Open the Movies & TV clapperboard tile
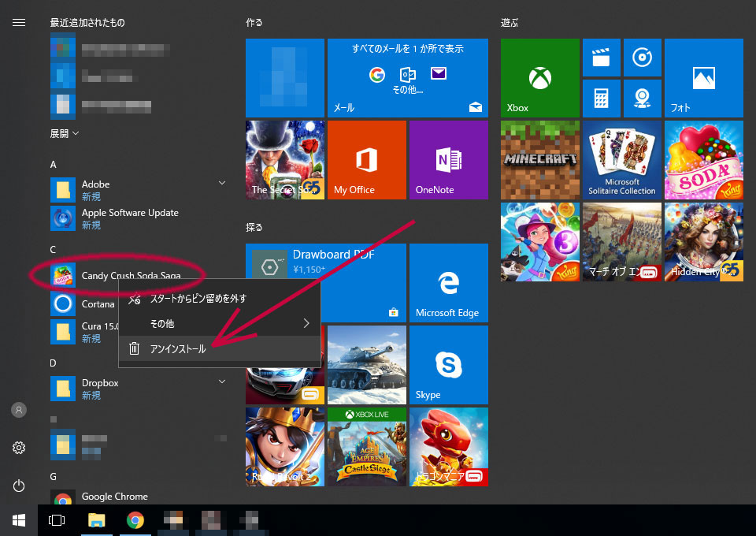Viewport: 756px width, 536px height. pos(601,58)
